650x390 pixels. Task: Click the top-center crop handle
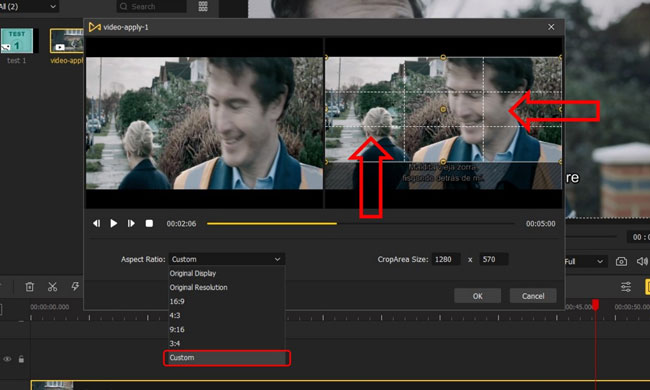(x=443, y=57)
